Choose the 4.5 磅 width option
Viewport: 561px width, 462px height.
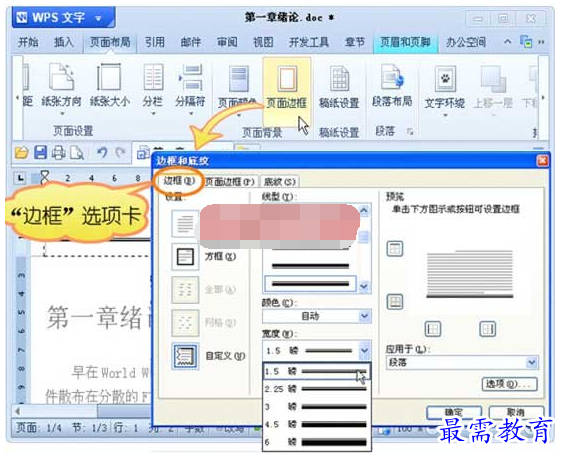coord(316,424)
